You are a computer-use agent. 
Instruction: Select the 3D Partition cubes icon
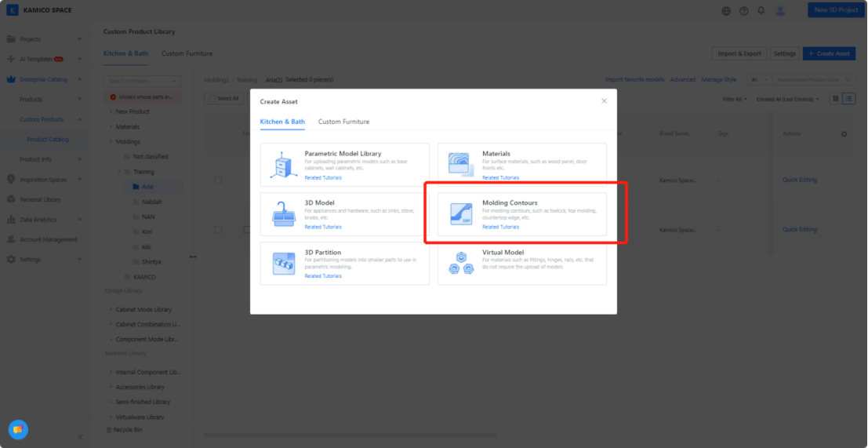coord(283,264)
